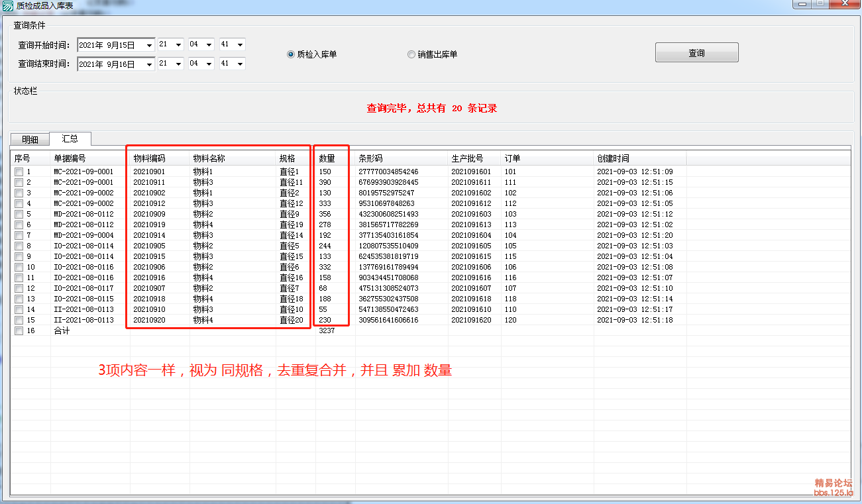862x504 pixels.
Task: Open the end time hour dropdown
Action: [178, 64]
